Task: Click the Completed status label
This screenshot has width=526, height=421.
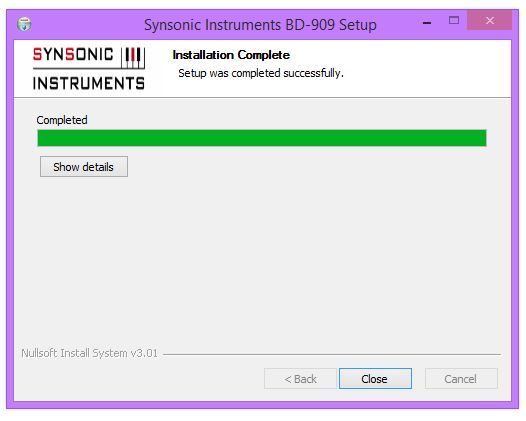Action: 62,120
